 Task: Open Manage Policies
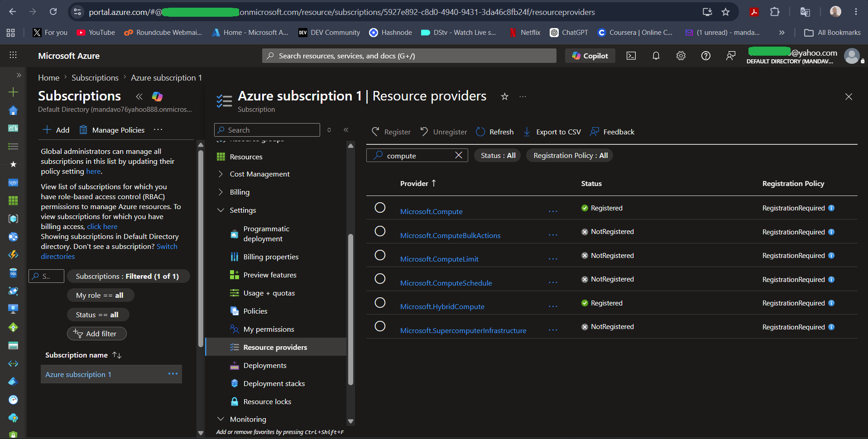click(x=112, y=130)
